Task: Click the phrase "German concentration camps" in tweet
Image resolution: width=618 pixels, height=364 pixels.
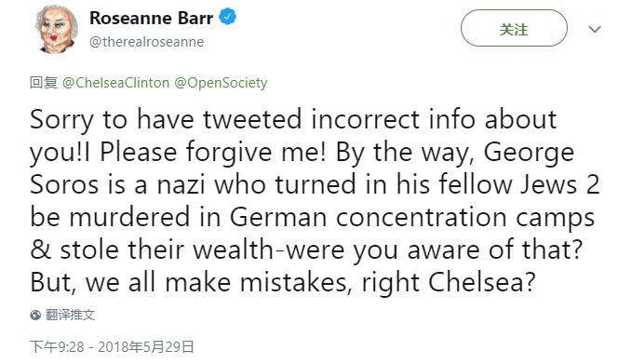Action: pyautogui.click(x=412, y=219)
